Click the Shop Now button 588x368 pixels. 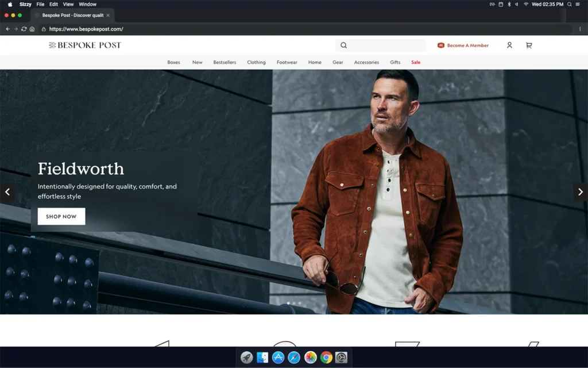click(61, 217)
